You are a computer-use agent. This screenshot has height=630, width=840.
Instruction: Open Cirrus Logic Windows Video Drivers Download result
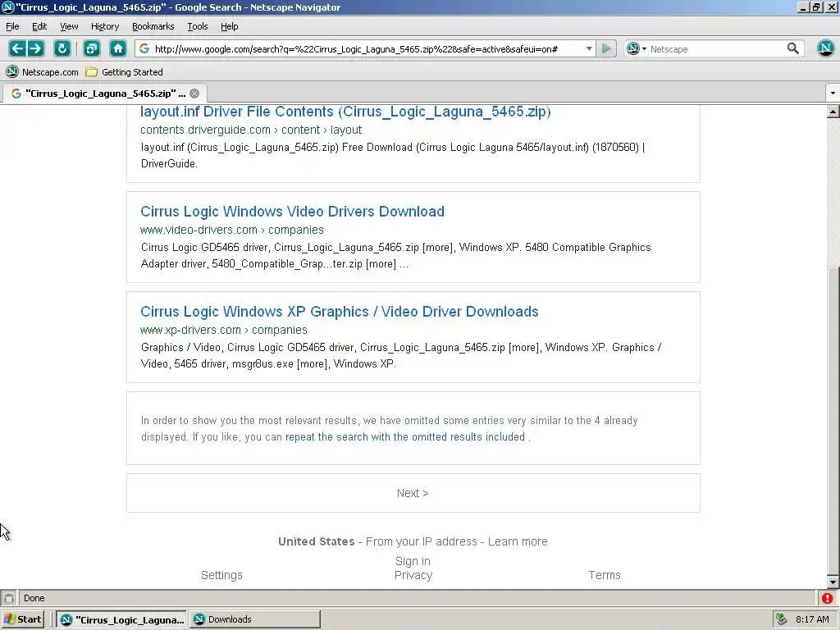tap(293, 212)
